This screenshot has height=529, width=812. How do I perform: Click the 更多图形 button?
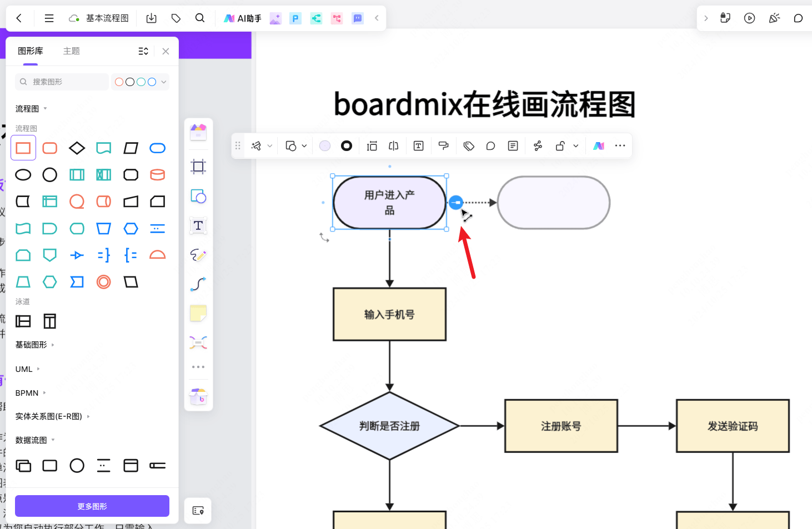point(92,506)
